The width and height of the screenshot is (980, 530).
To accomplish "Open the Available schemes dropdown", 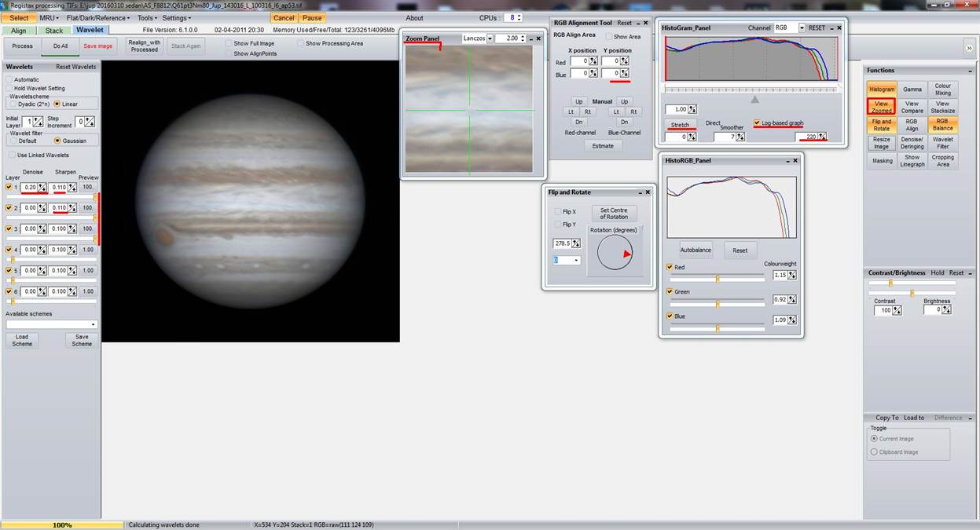I will point(93,324).
